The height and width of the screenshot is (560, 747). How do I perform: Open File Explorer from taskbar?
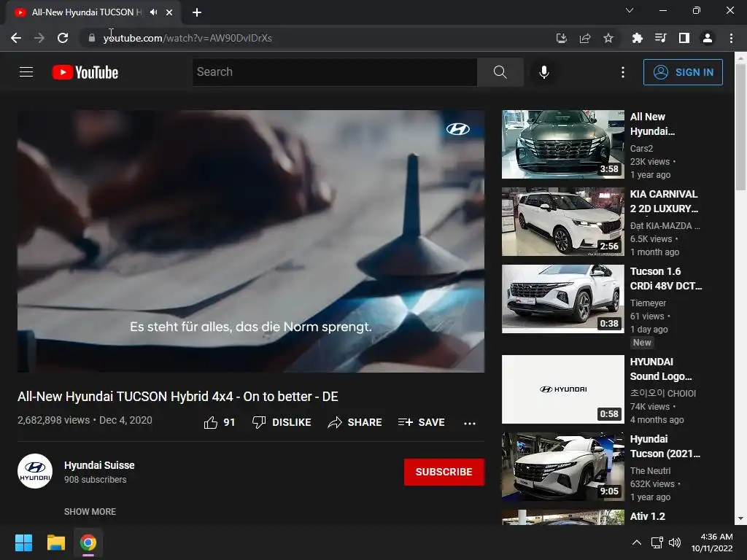(55, 542)
